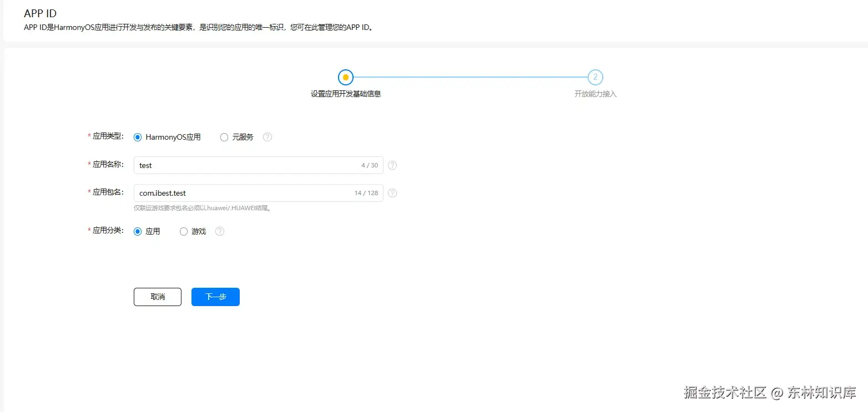Click the 设置应用开发基础信息 step label
868x412 pixels.
[346, 94]
